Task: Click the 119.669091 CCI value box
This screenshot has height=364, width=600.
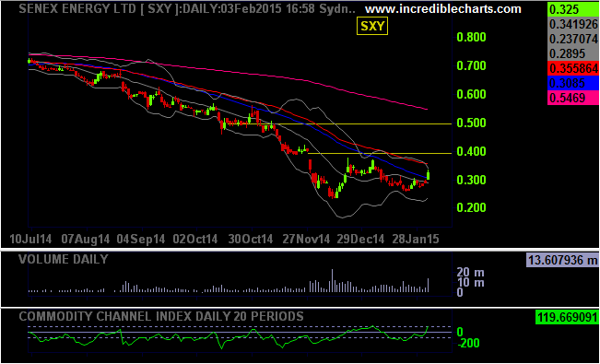Action: [x=566, y=317]
